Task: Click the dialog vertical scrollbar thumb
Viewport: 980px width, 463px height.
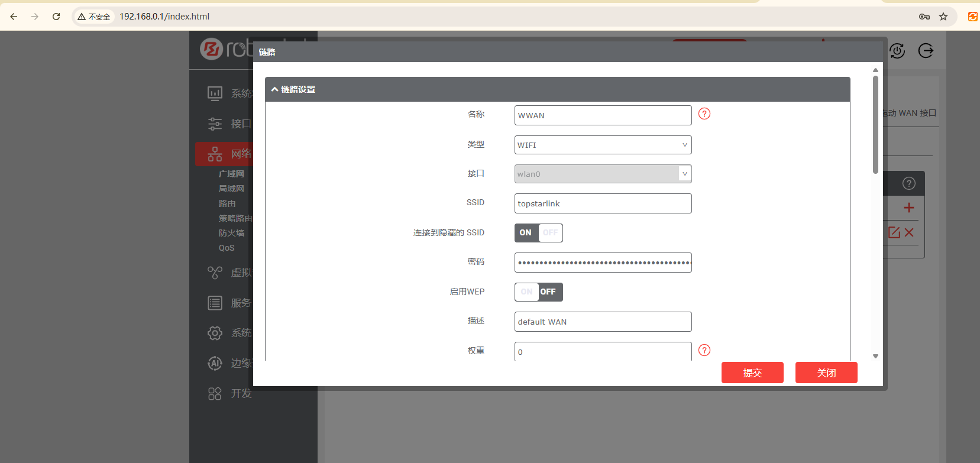Action: (875, 124)
